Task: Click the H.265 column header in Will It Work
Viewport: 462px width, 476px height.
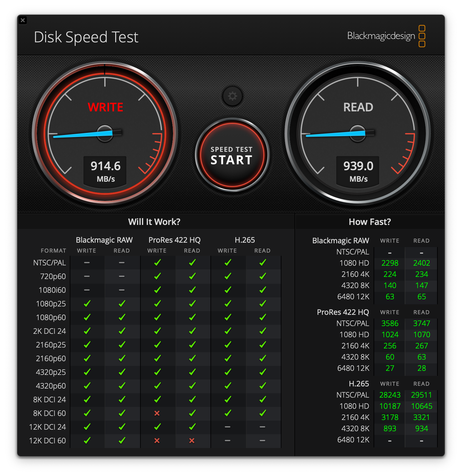Action: (x=245, y=240)
